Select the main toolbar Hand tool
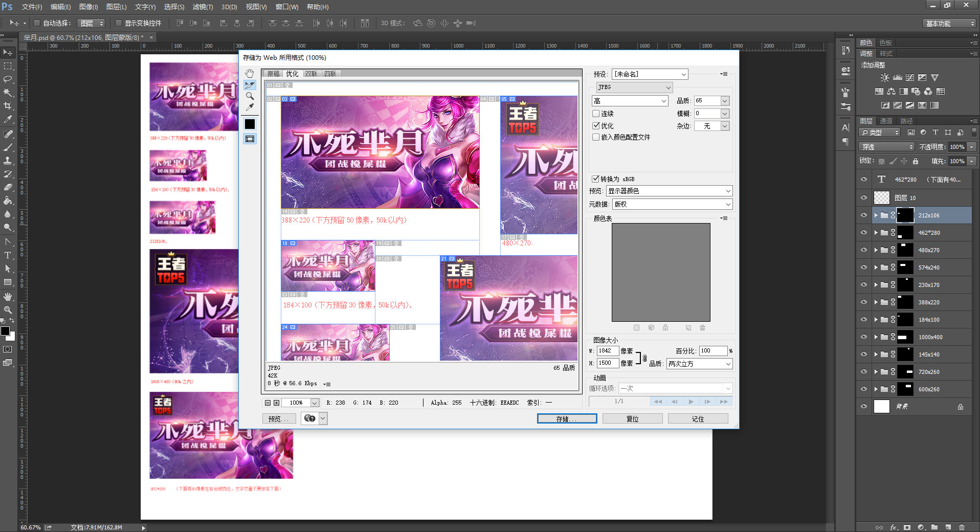The height and width of the screenshot is (532, 980). coord(8,297)
